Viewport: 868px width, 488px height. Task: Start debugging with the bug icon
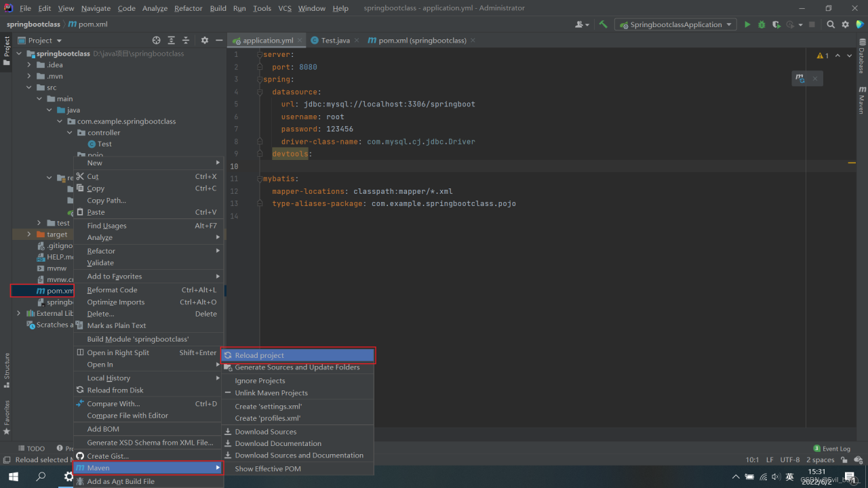click(762, 24)
